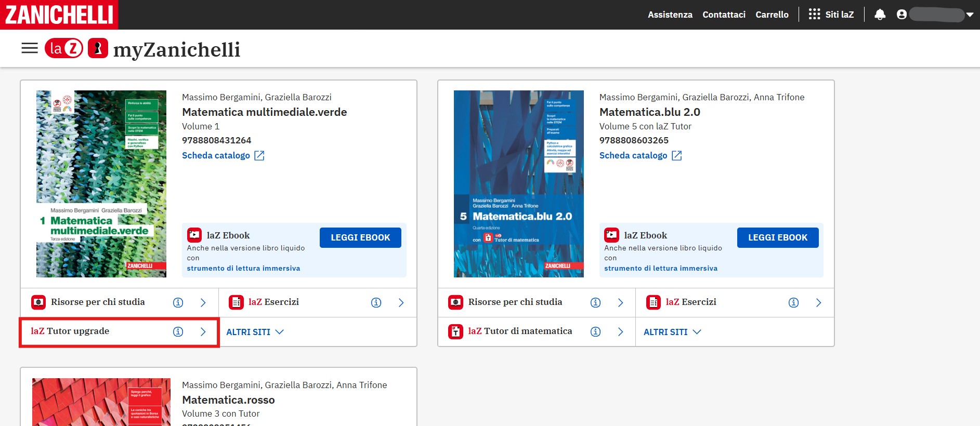Show info for laZ Tutor upgrade
The width and height of the screenshot is (980, 426).
pos(178,331)
